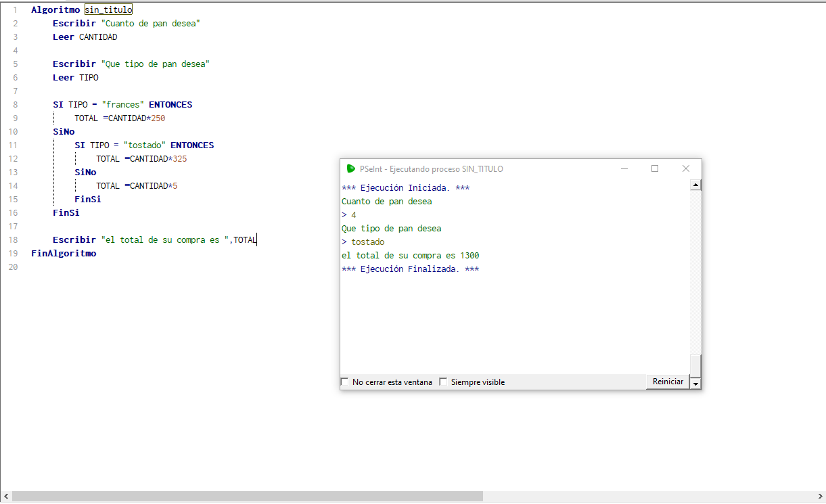Click the line 'TOTAL =CANTIDAD*325'
The width and height of the screenshot is (826, 504).
141,159
